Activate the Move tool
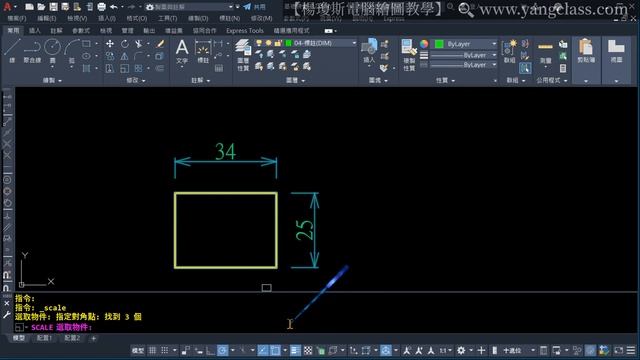 (x=110, y=44)
